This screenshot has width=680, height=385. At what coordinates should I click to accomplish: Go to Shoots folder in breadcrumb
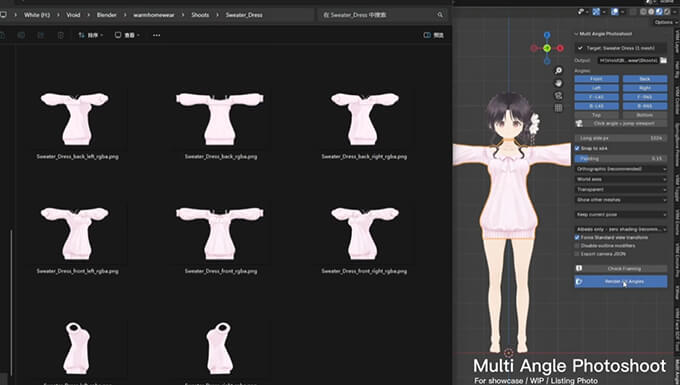(200, 15)
